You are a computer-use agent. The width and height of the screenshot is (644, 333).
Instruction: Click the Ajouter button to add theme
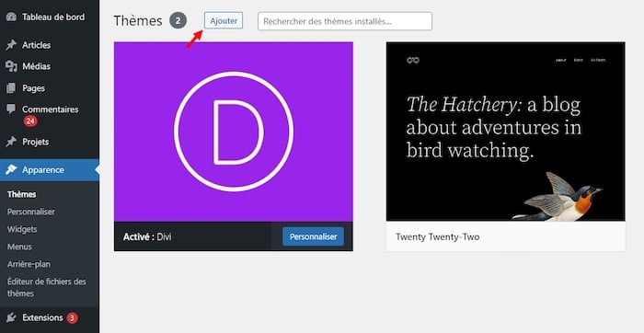pyautogui.click(x=224, y=20)
